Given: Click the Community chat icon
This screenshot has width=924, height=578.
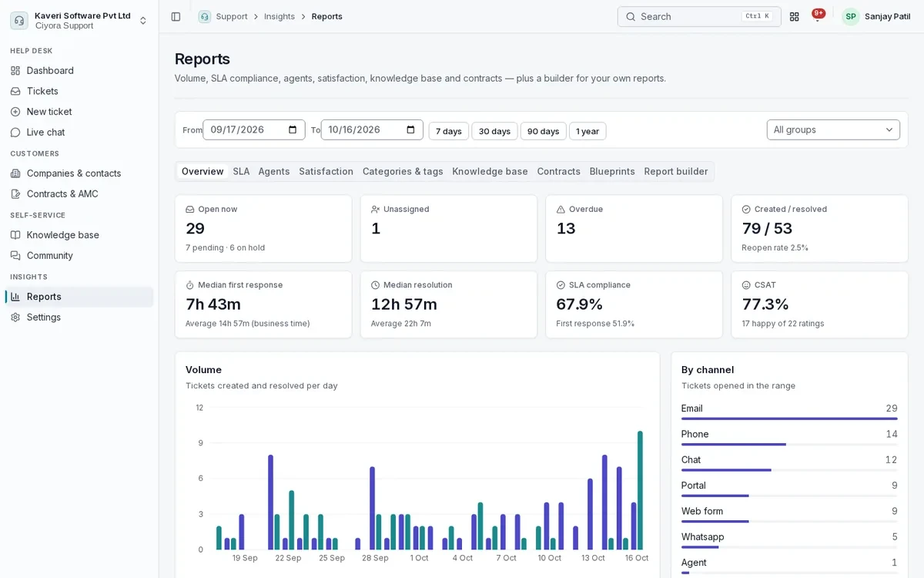Looking at the screenshot, I should coord(15,255).
